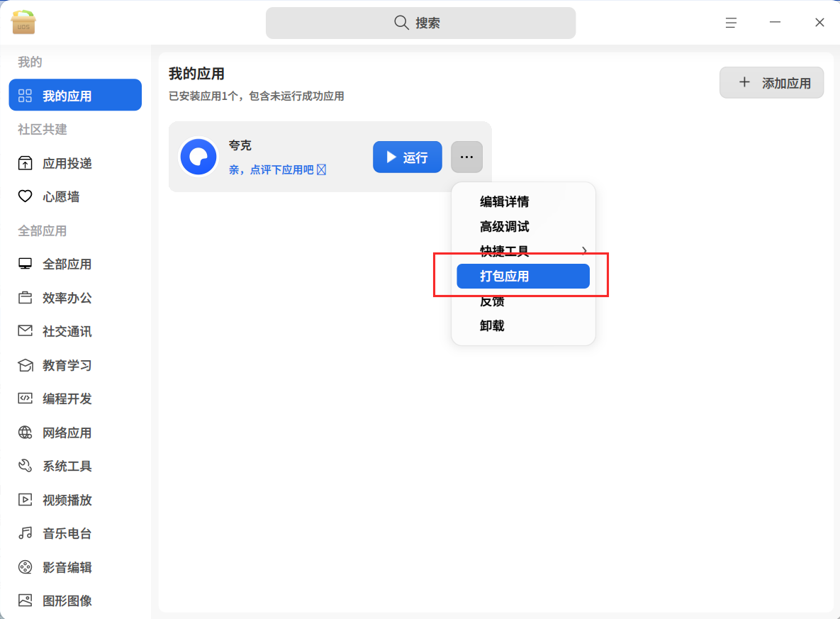Expand the 快捷工具 submenu arrow

[584, 250]
